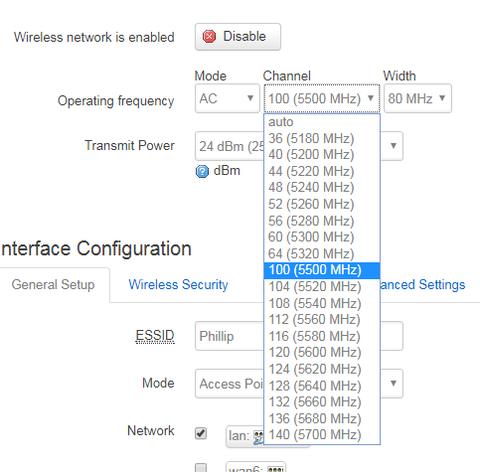Image resolution: width=480 pixels, height=472 pixels.
Task: Pick channel 140 (5700 MHz)
Action: [322, 435]
